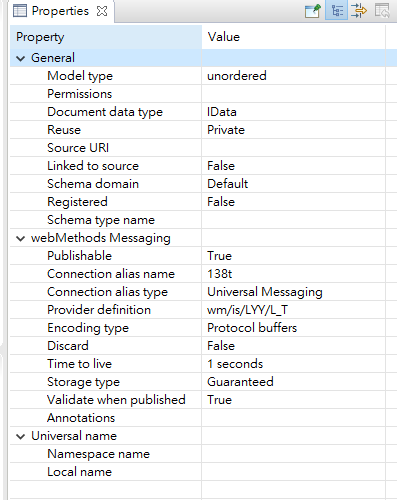Select webMethods Messaging category label

pos(101,238)
